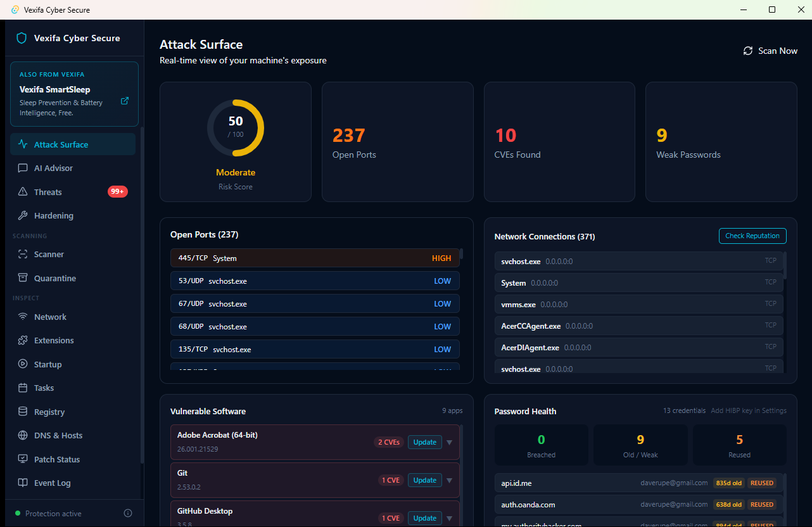Open the Vexifa SmartSleep promo card
812x527 pixels.
[x=74, y=94]
